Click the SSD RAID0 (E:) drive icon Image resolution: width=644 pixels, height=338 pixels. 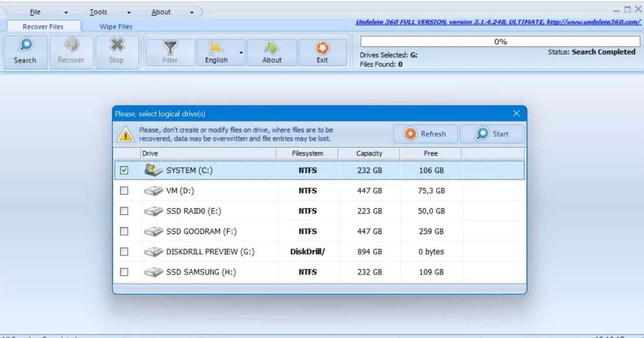coord(153,211)
